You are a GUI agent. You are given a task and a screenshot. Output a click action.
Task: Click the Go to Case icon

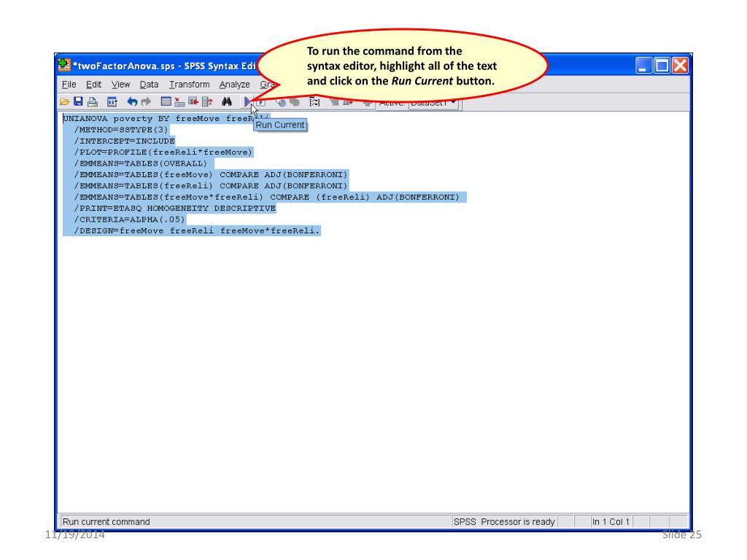(x=179, y=101)
